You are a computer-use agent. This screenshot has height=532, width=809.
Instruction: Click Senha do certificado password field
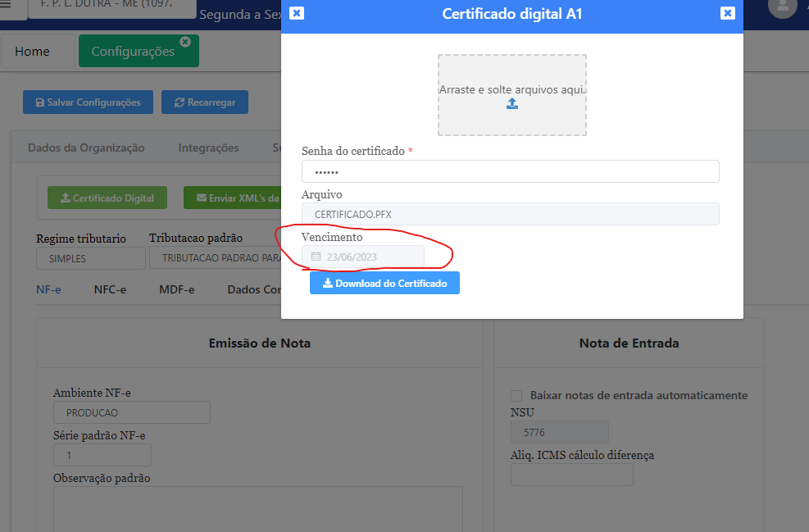click(510, 171)
